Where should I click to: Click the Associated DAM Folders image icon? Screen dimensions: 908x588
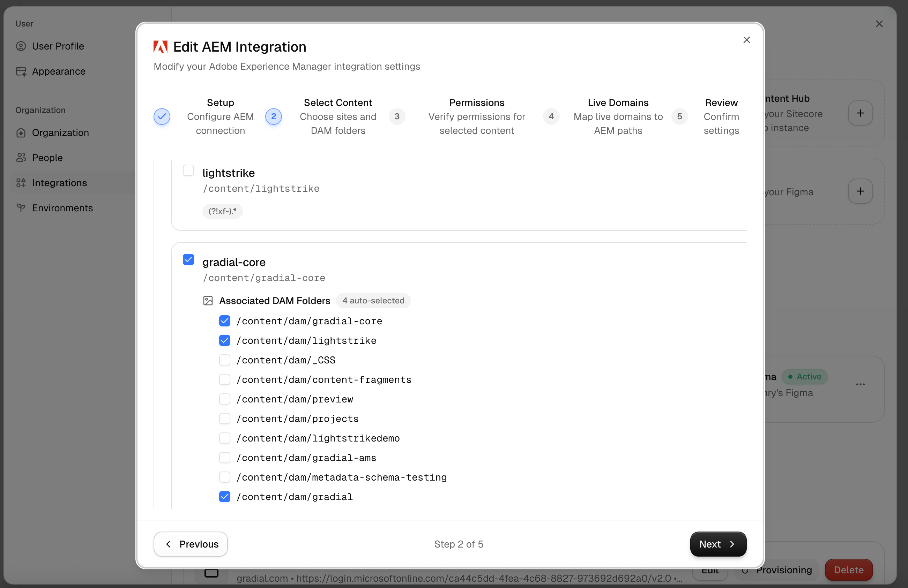[x=208, y=301]
